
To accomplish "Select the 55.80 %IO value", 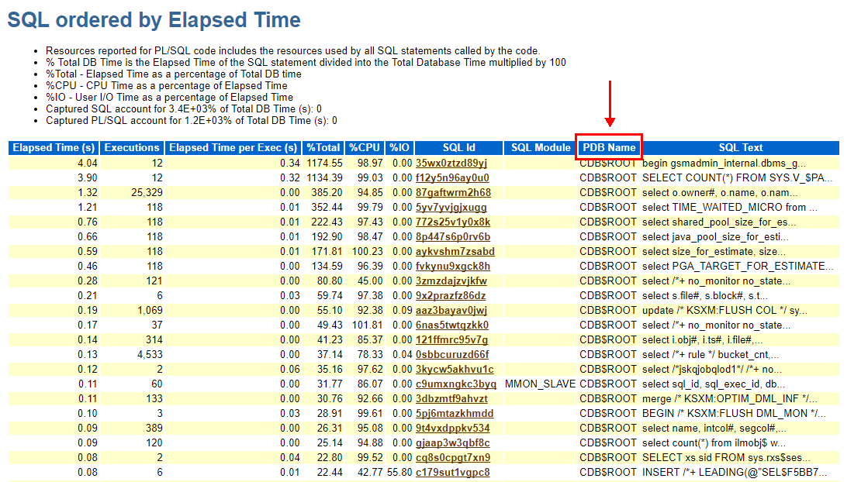I will (x=399, y=472).
